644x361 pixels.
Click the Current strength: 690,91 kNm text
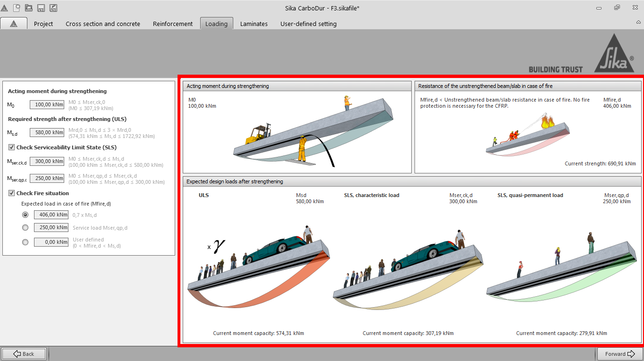[x=600, y=164]
